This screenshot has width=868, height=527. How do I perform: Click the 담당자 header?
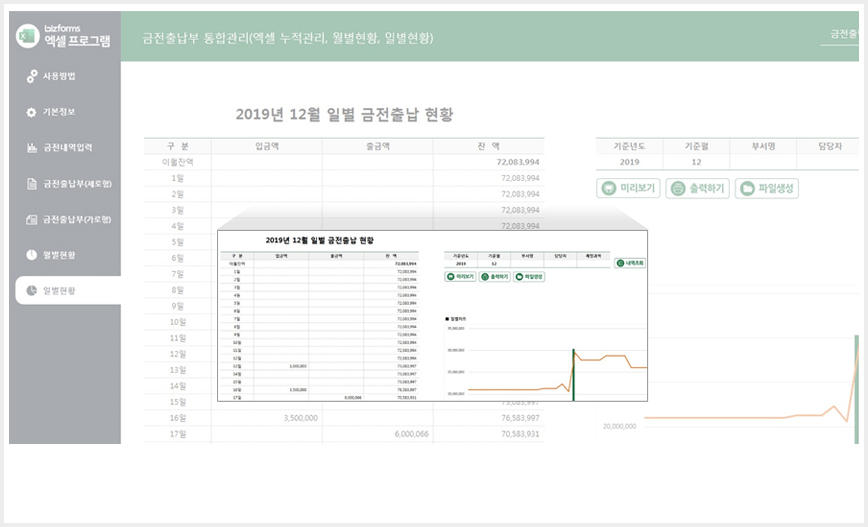coord(830,146)
